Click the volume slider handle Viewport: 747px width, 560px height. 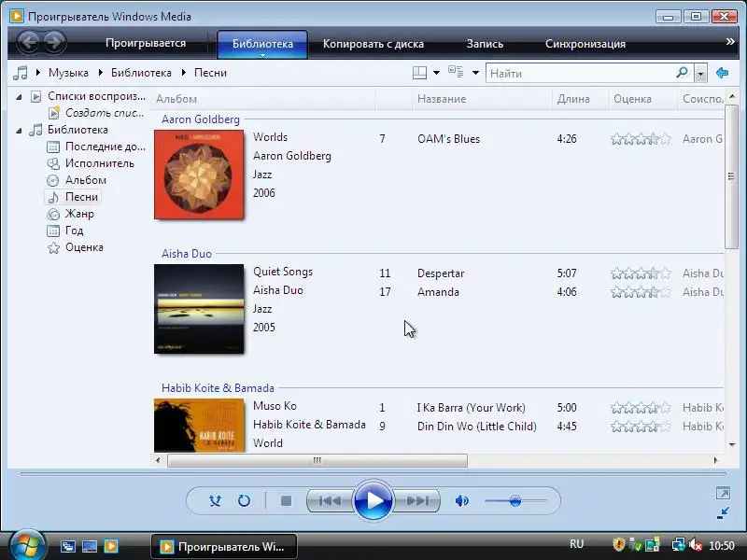pos(515,501)
